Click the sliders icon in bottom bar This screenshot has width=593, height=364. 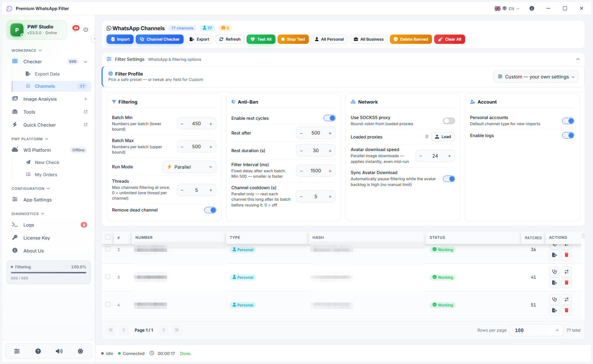(17, 351)
